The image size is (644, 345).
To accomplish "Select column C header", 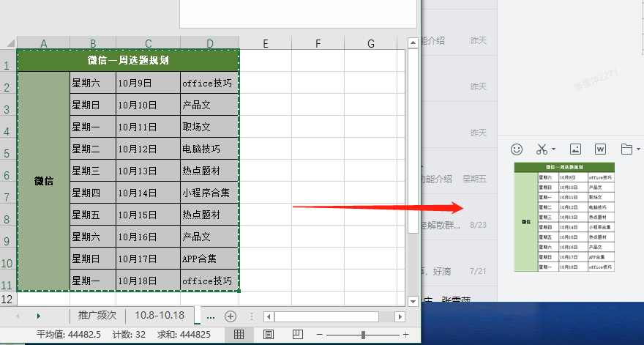I will tap(149, 43).
